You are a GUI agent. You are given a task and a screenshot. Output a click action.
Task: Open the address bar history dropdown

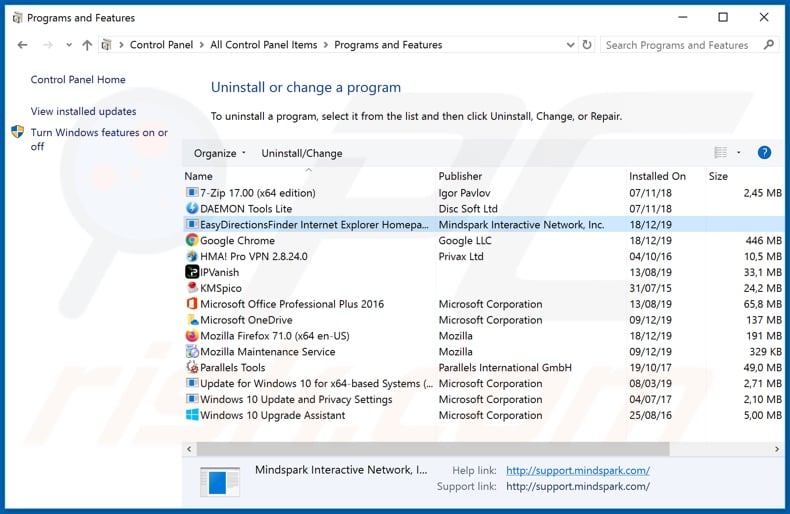[x=570, y=45]
